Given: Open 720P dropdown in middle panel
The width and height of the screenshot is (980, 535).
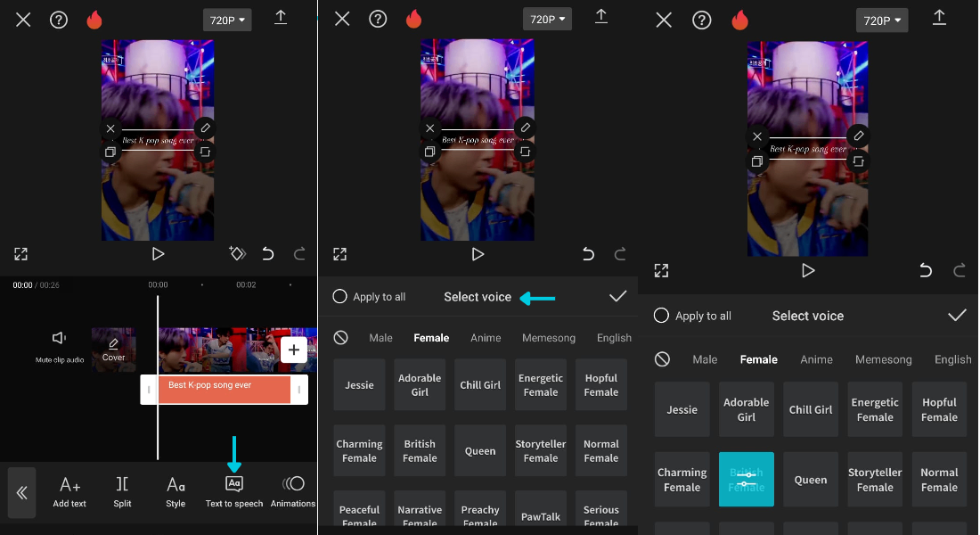Looking at the screenshot, I should coord(547,20).
